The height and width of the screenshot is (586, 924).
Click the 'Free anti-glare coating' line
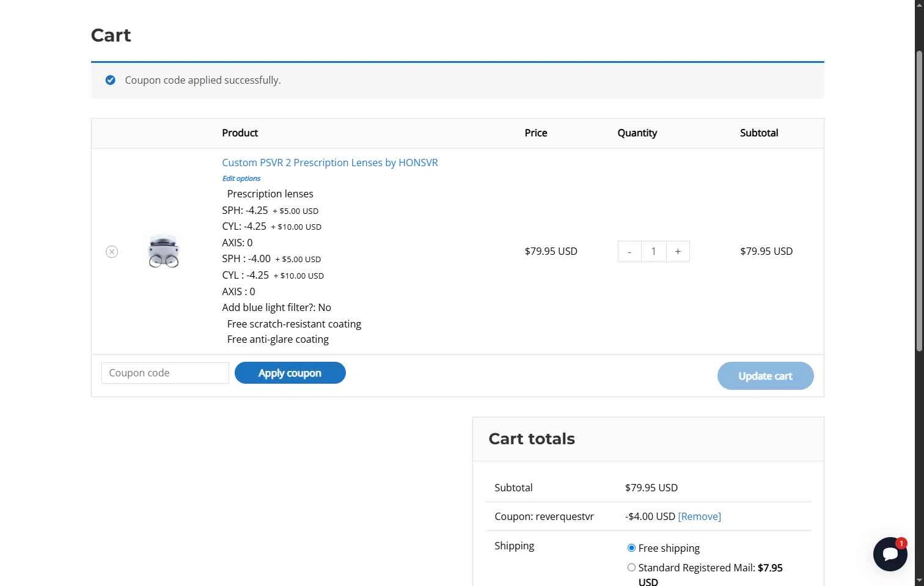[278, 339]
